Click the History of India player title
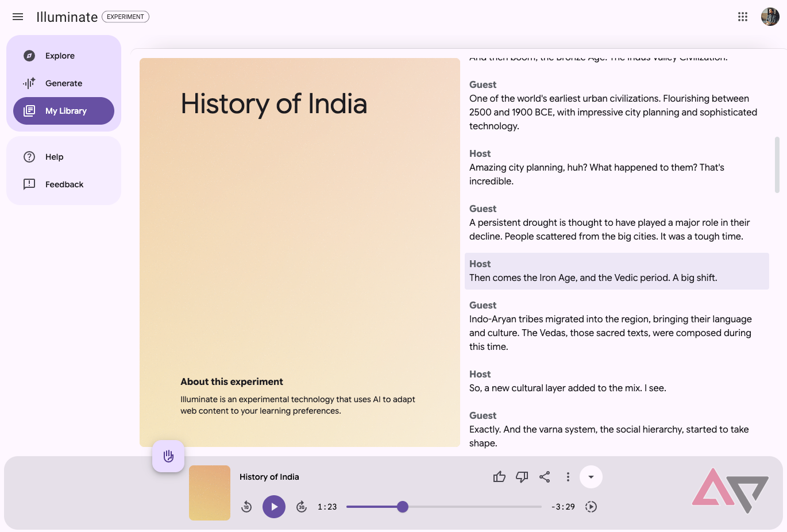 [x=269, y=477]
